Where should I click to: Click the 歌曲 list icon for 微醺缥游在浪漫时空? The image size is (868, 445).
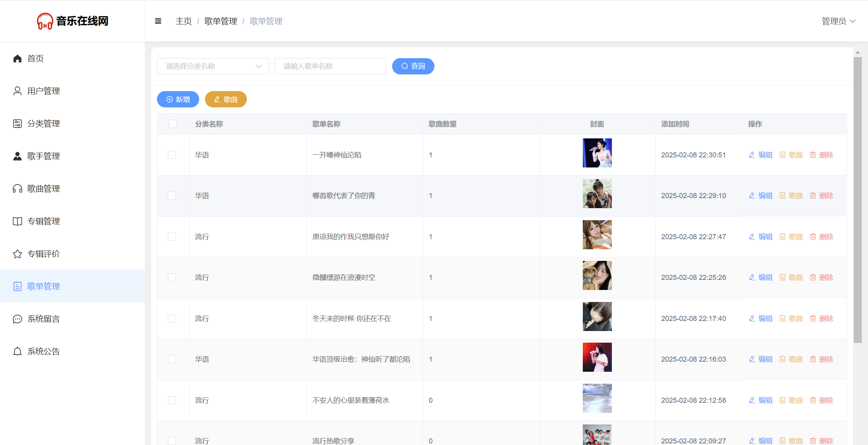pyautogui.click(x=782, y=278)
